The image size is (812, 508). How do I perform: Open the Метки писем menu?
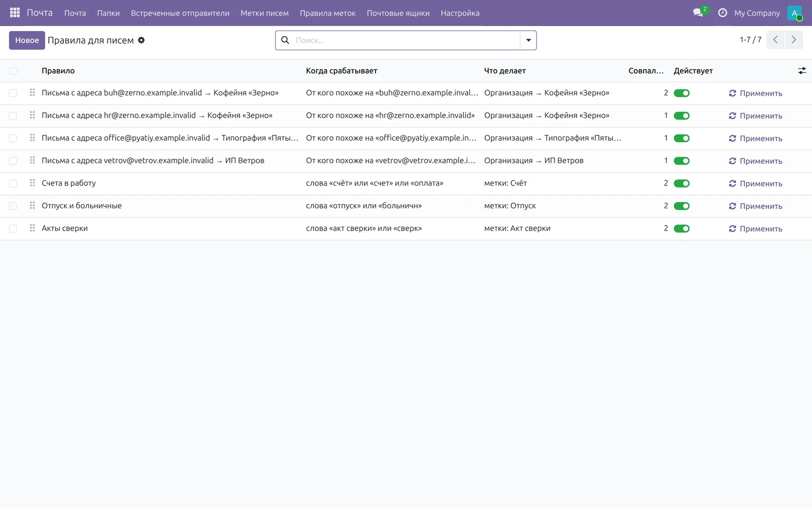[264, 13]
